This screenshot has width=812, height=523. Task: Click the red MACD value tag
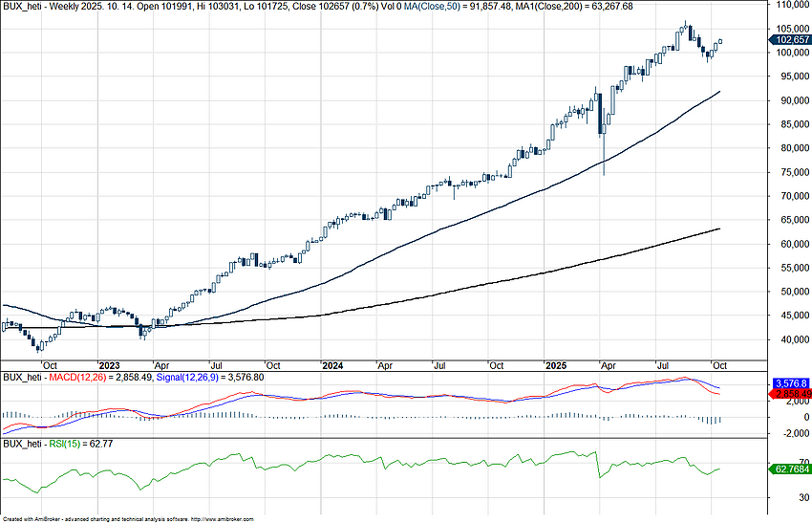click(790, 394)
